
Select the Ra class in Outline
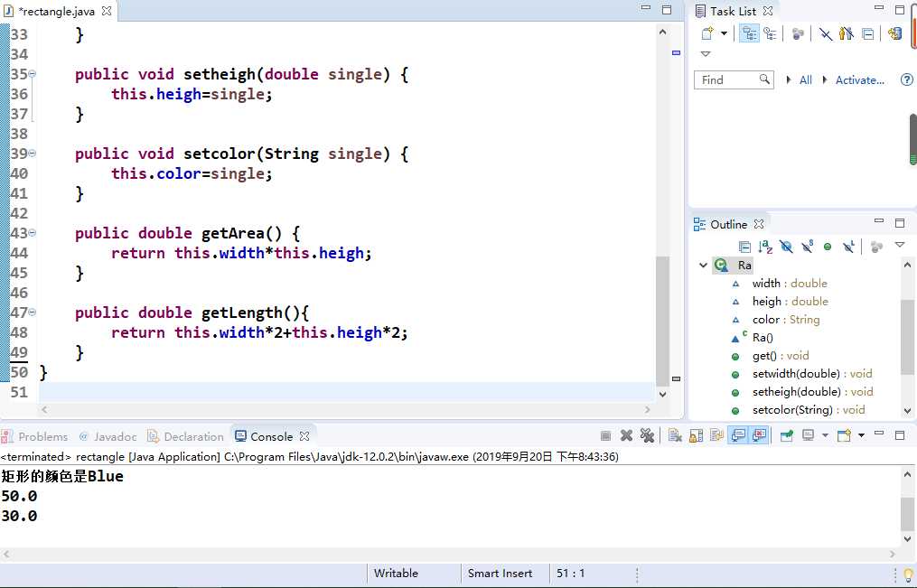(x=744, y=266)
